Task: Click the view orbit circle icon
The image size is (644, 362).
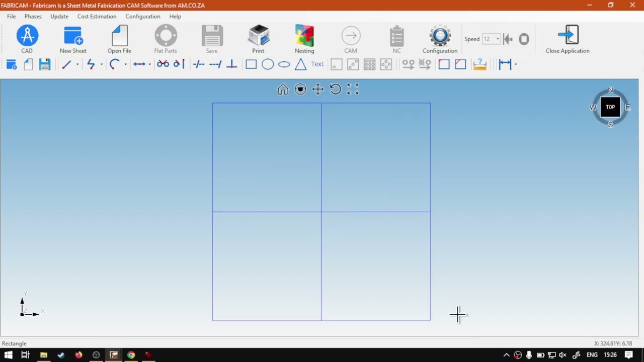Action: [300, 89]
